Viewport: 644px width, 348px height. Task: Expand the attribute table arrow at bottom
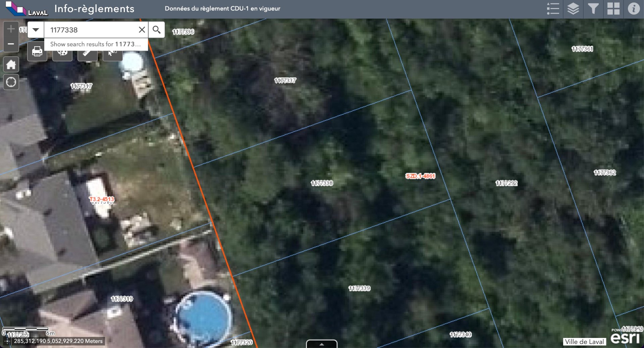(x=322, y=344)
